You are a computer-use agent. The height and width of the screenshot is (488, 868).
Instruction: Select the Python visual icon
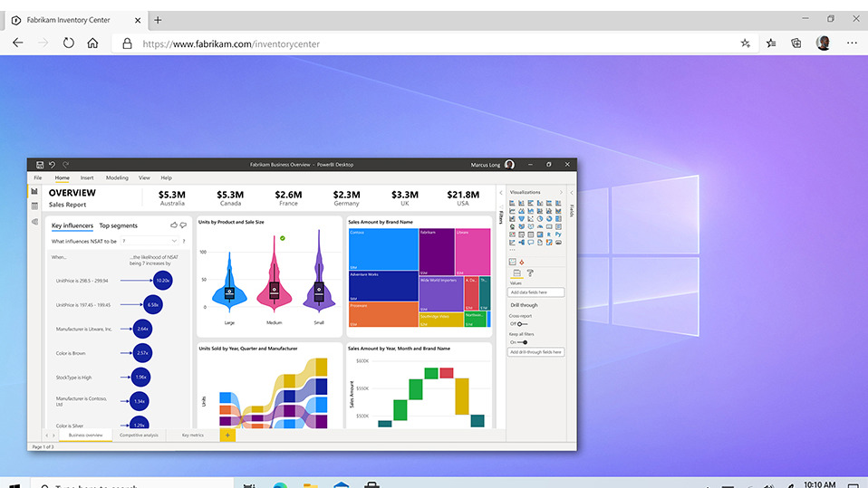(x=558, y=234)
